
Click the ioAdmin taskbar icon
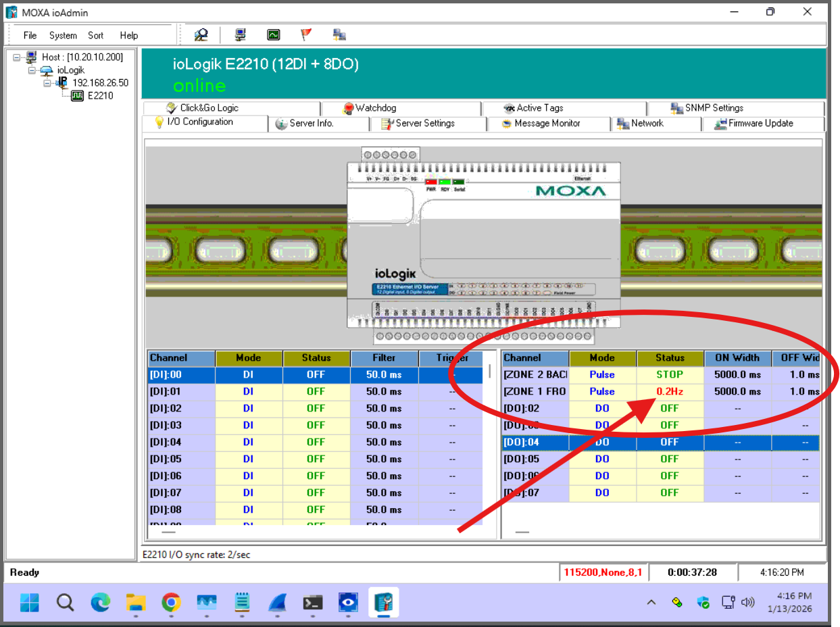[x=383, y=602]
